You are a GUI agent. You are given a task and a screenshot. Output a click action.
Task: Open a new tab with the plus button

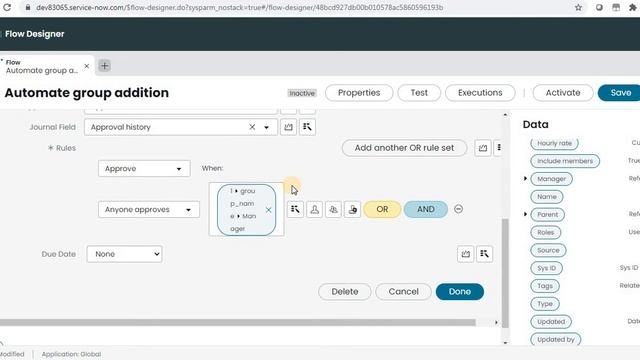(x=104, y=66)
